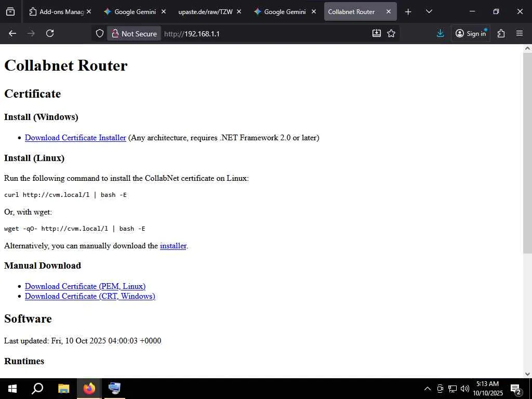This screenshot has height=399, width=532.
Task: Open the Windows Start menu
Action: [x=12, y=389]
